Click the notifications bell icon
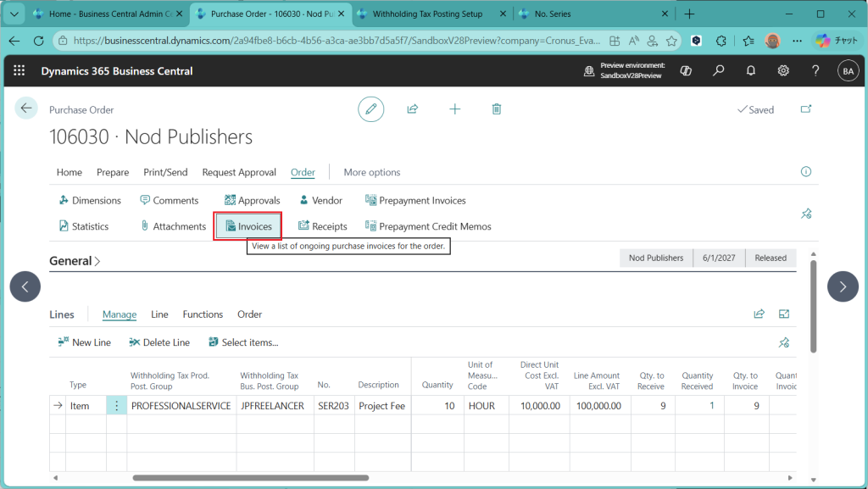 (x=751, y=71)
